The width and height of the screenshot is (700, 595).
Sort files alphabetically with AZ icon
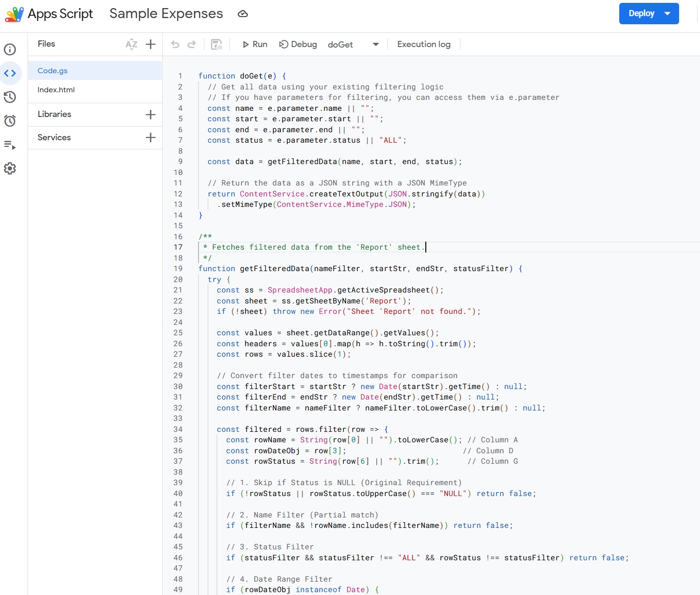131,44
